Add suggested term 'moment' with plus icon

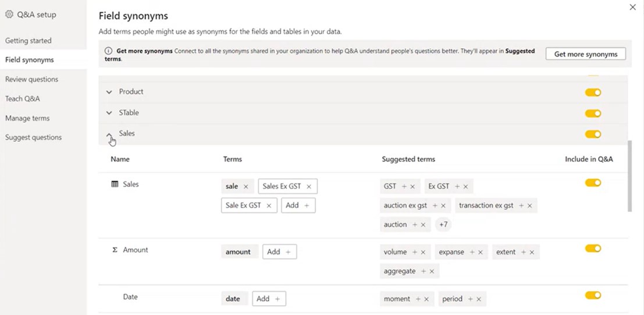418,299
